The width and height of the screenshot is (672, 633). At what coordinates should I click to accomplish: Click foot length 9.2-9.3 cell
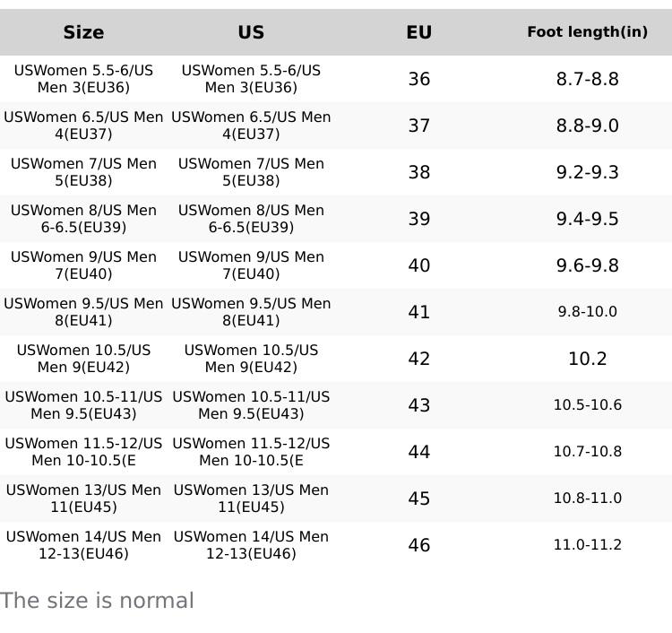(x=587, y=172)
